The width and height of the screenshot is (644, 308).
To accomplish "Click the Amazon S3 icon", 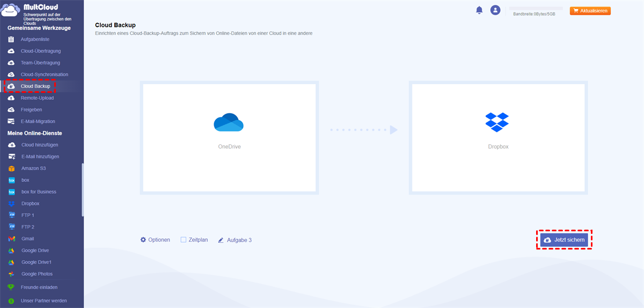I will [11, 168].
